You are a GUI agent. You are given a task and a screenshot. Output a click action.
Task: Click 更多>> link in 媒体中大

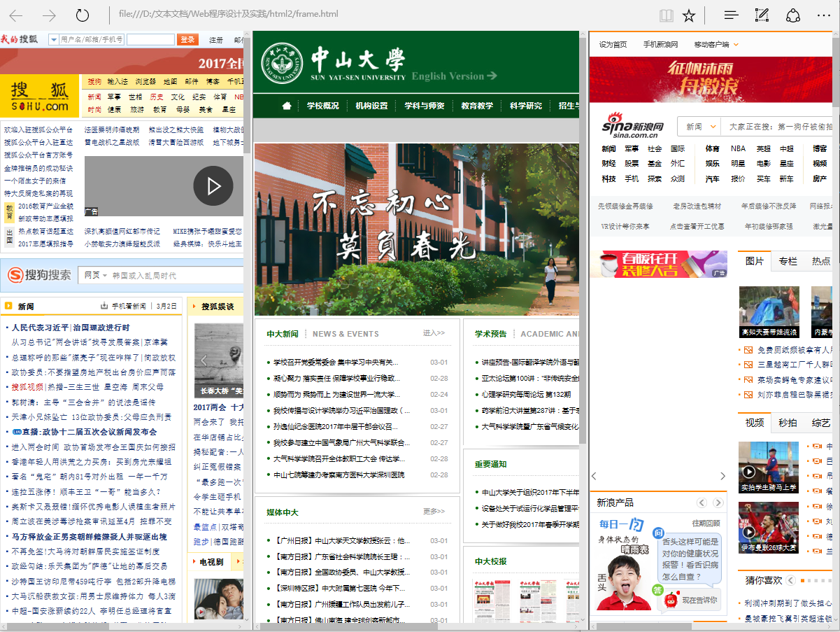pyautogui.click(x=434, y=512)
